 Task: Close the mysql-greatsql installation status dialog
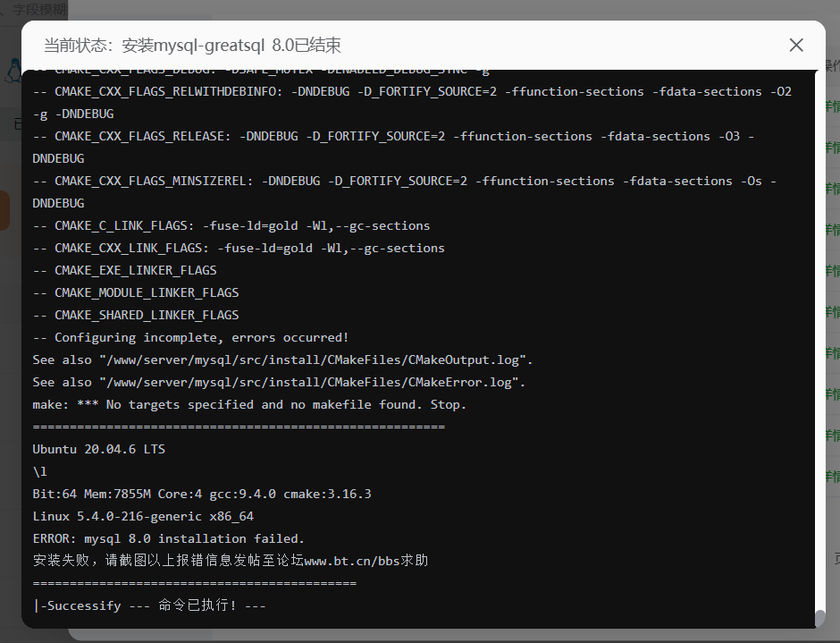point(796,45)
